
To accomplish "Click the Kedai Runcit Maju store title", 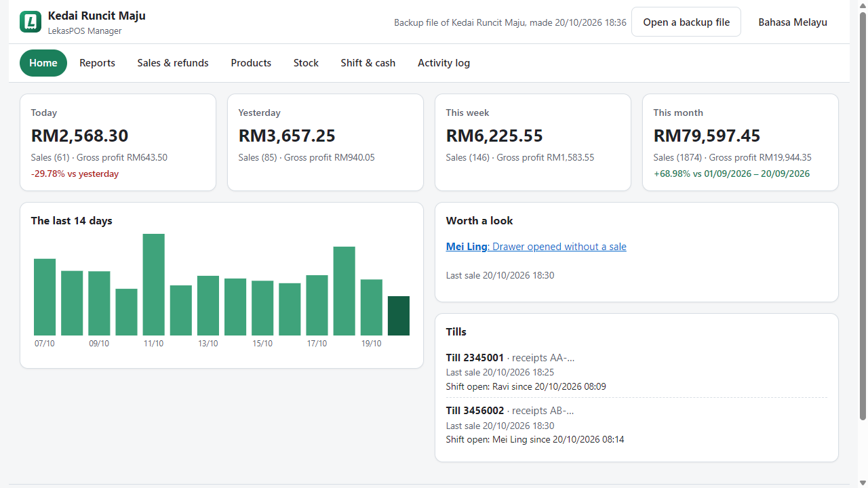I will pos(97,16).
